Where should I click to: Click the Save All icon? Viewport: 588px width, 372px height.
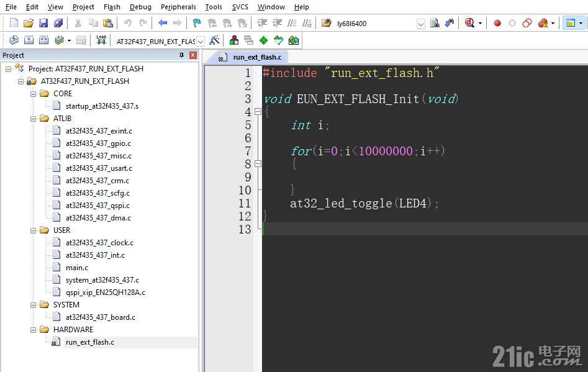pos(58,23)
